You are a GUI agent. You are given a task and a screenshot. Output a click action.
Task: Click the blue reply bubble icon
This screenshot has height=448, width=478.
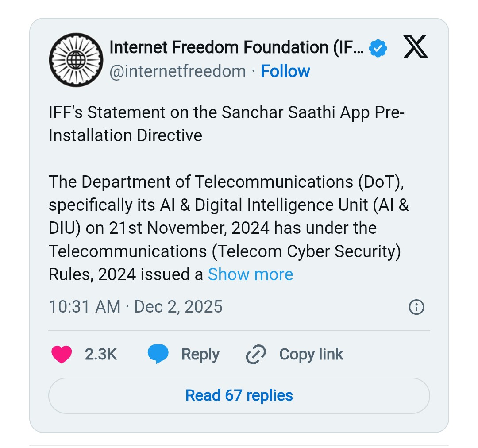click(158, 355)
